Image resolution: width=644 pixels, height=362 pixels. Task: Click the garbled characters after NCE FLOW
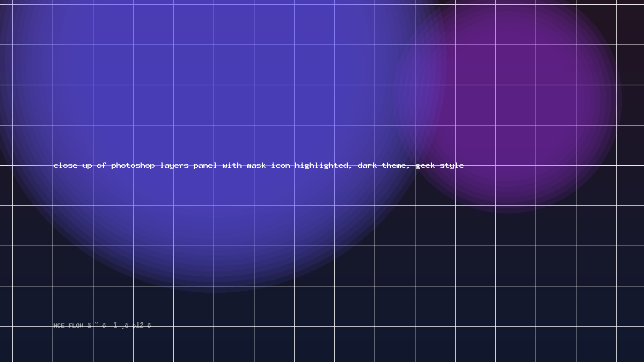point(119,326)
